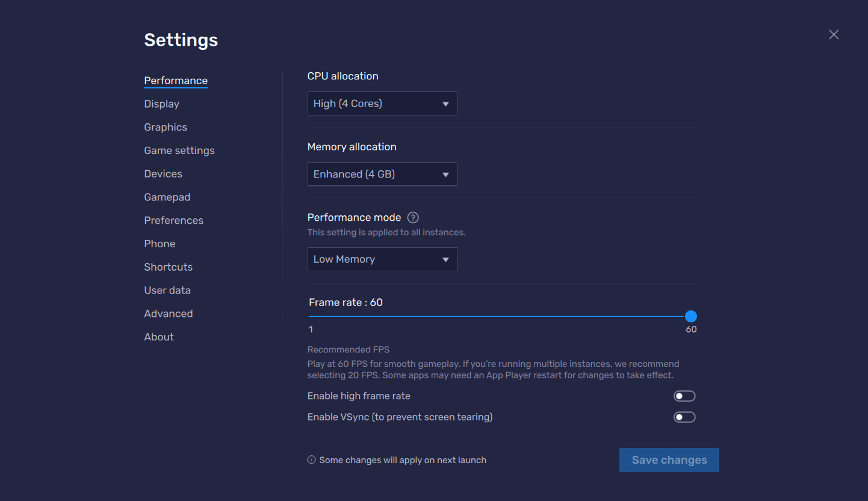This screenshot has height=501, width=868.
Task: Click the Performance mode help question-mark icon
Action: pos(413,218)
